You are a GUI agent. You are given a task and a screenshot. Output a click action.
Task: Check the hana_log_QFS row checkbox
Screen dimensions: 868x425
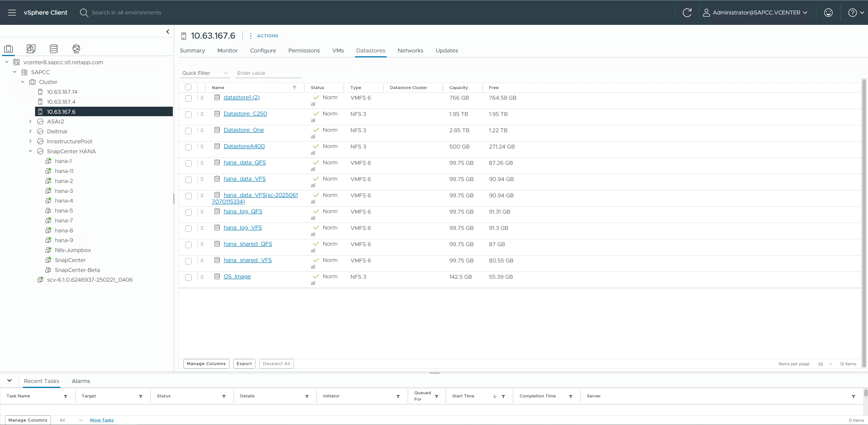click(x=188, y=212)
